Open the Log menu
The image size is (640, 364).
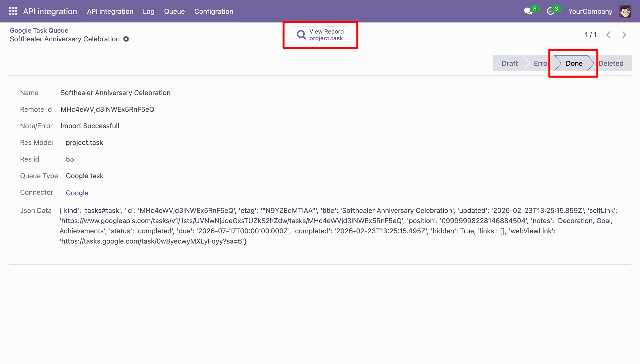click(149, 11)
